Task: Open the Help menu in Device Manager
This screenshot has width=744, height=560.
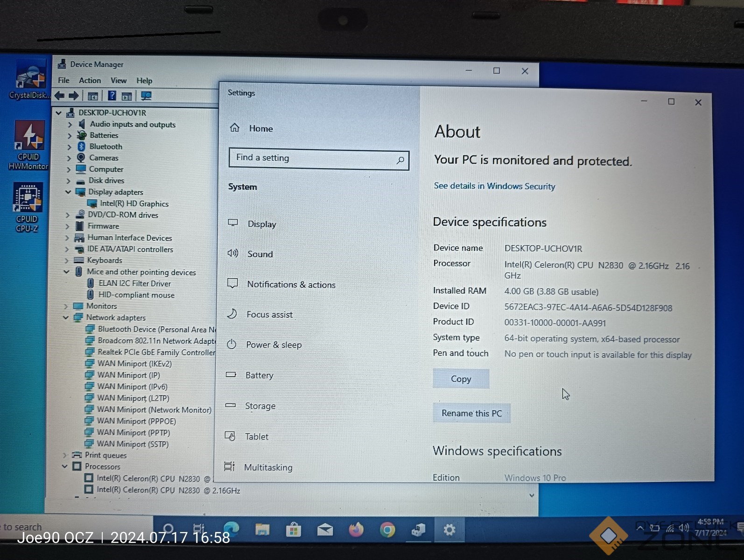Action: point(144,81)
